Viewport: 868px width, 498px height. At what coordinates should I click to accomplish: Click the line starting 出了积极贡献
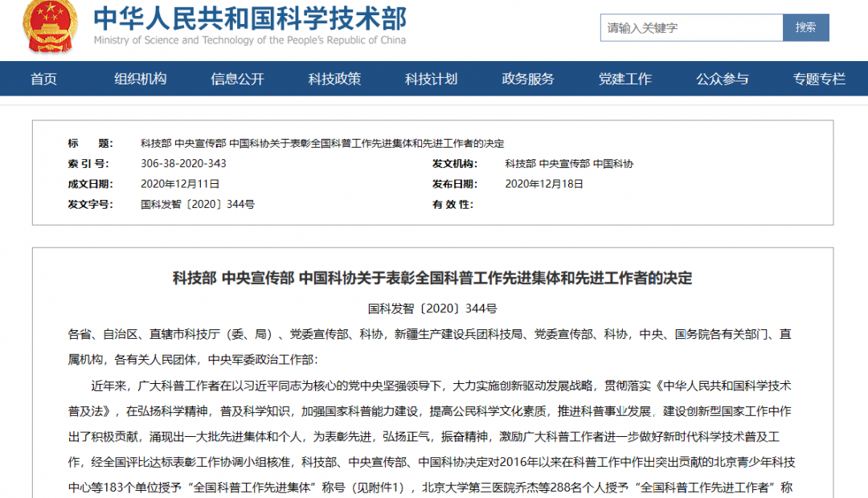coord(424,437)
